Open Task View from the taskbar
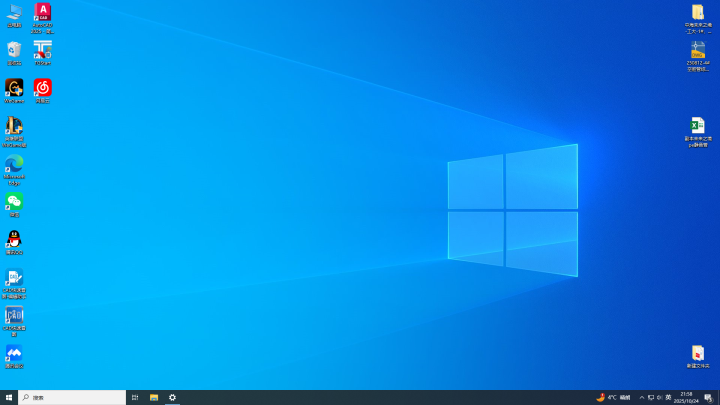 [135, 398]
